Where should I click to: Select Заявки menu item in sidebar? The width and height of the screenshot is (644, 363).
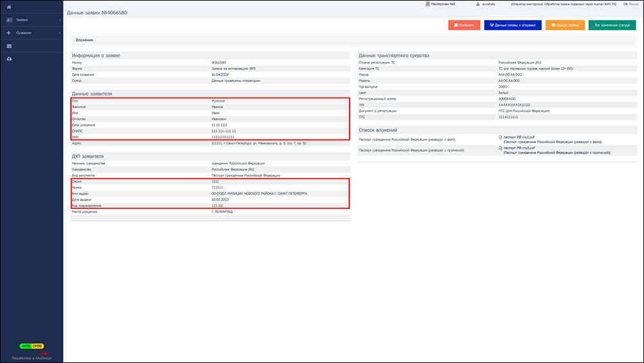pos(22,20)
